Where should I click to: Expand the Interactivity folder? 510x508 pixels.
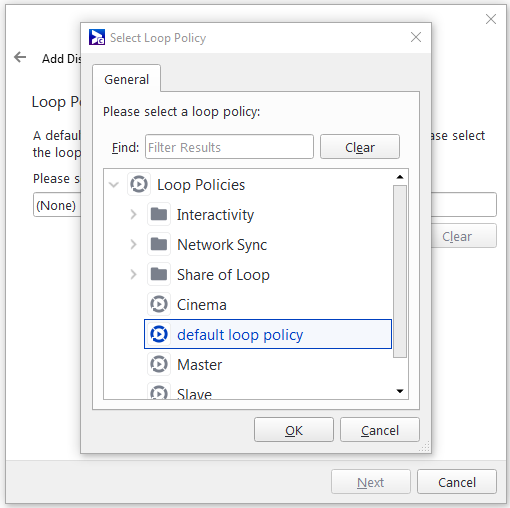coord(133,214)
